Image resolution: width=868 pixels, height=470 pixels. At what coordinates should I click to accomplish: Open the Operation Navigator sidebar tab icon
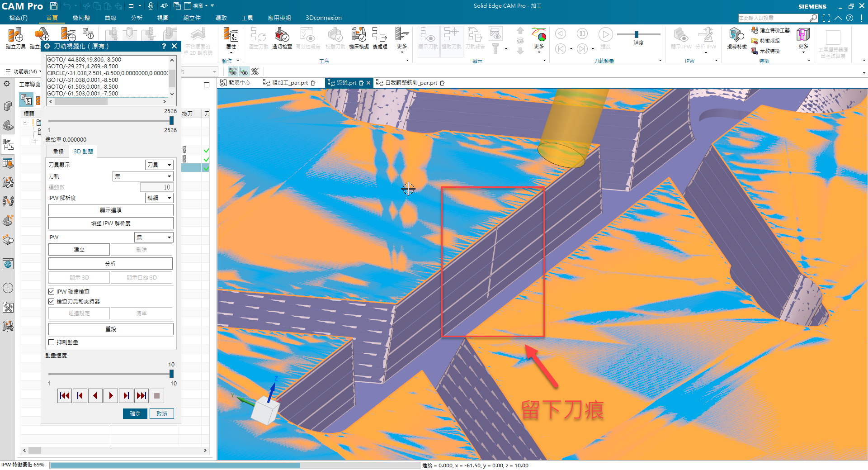point(8,144)
